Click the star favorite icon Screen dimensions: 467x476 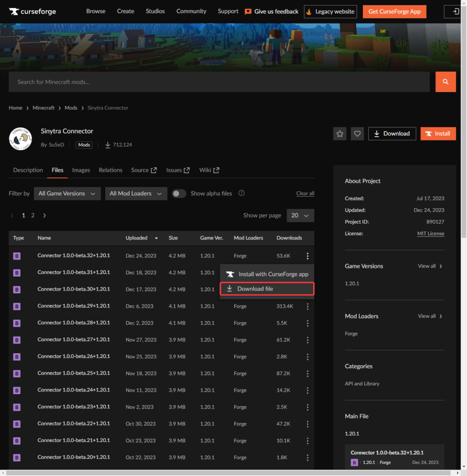coord(340,134)
